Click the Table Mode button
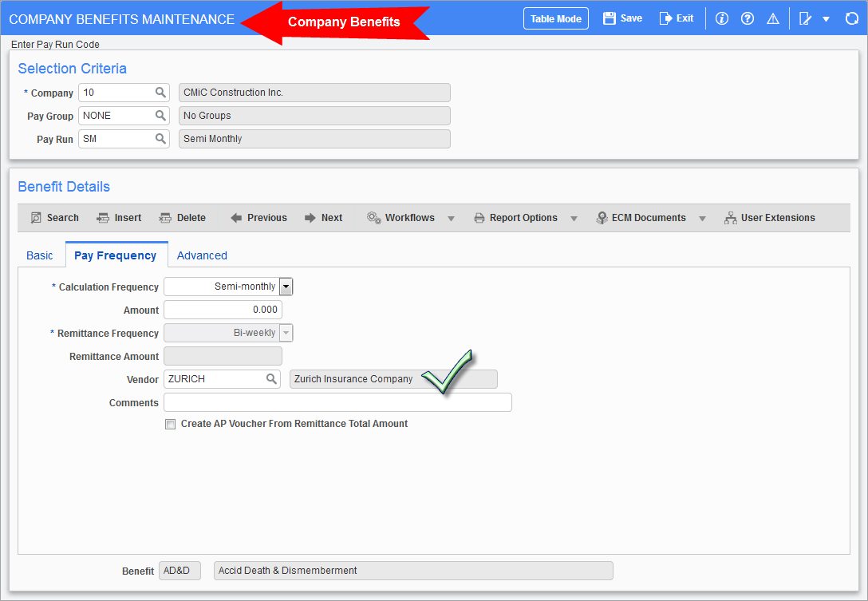This screenshot has height=601, width=868. pos(556,19)
